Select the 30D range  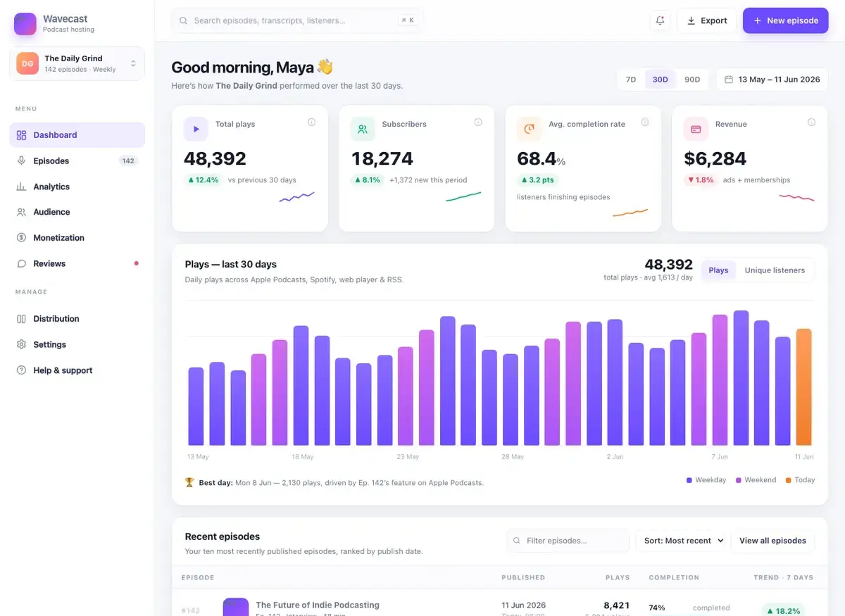(660, 80)
